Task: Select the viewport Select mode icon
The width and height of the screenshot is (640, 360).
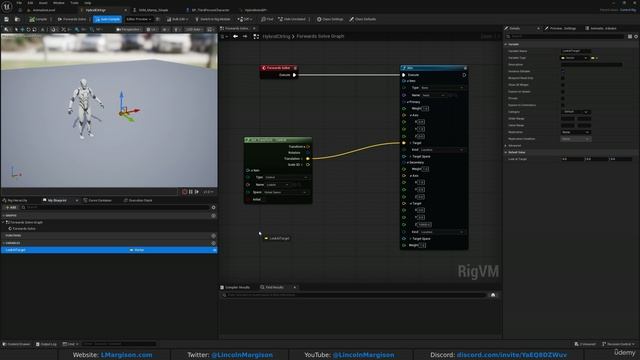Action: click(x=16, y=29)
